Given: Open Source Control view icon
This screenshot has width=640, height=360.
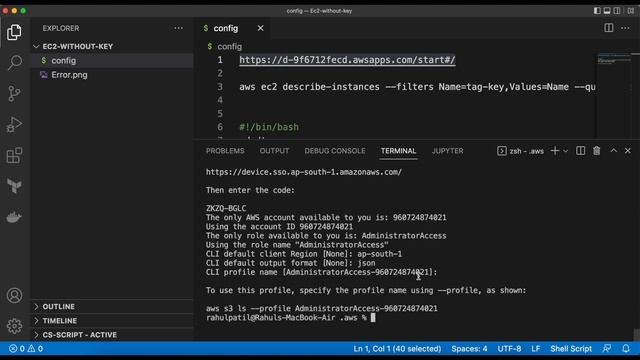Looking at the screenshot, I should pos(14,93).
